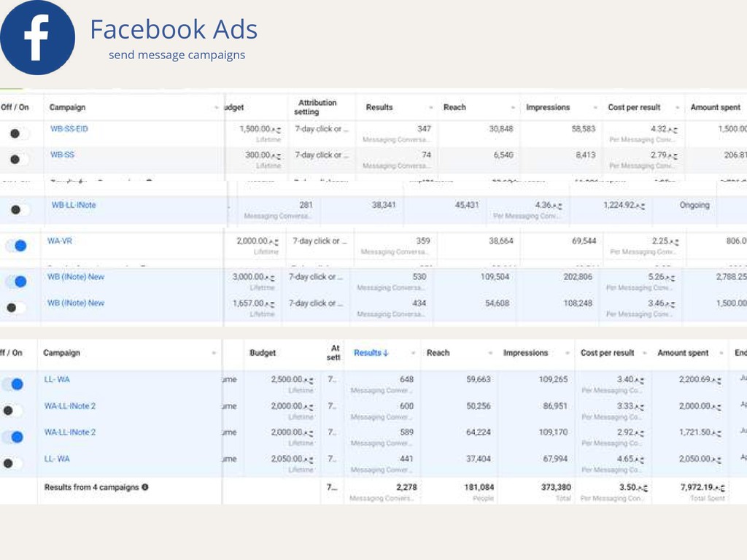Screen dimensions: 747x560
Task: Open Impressions column dropdown in the WB-SS-EID table
Action: pyautogui.click(x=595, y=108)
